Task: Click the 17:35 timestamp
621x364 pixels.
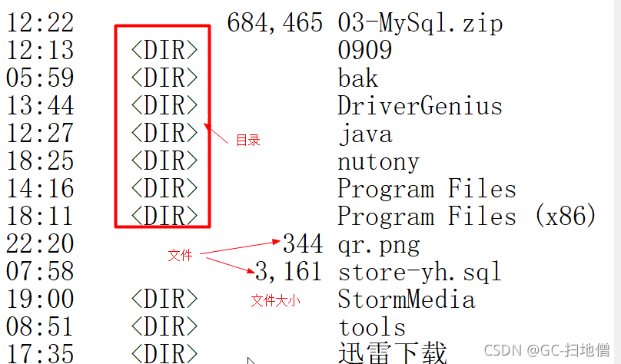Action: pos(40,353)
